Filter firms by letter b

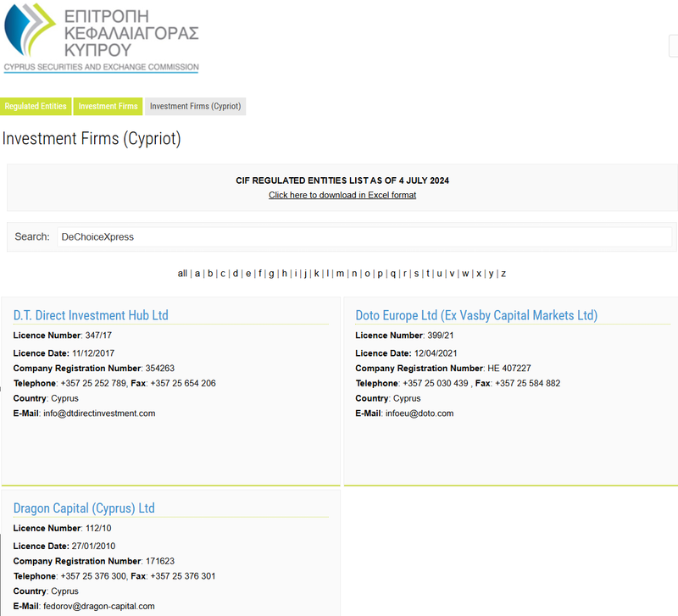point(210,274)
